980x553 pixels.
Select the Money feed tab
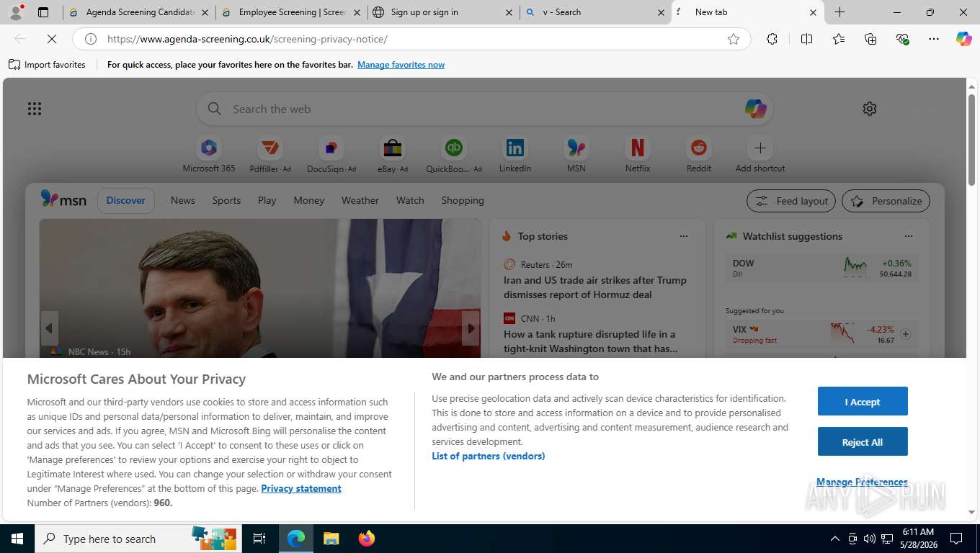309,200
